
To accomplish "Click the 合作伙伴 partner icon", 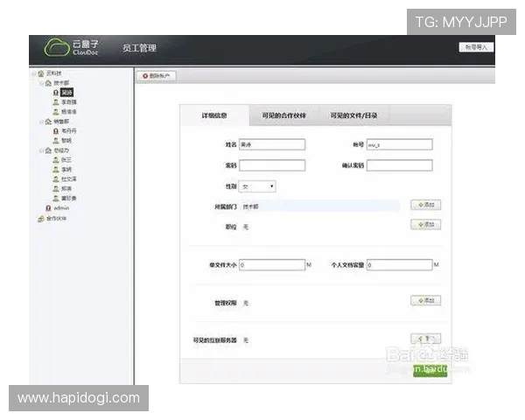I will point(41,219).
